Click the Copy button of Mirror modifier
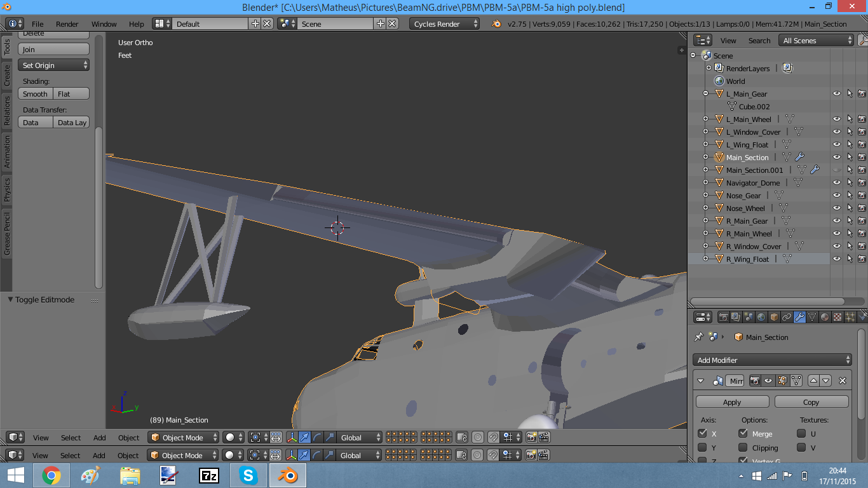 [x=811, y=402]
